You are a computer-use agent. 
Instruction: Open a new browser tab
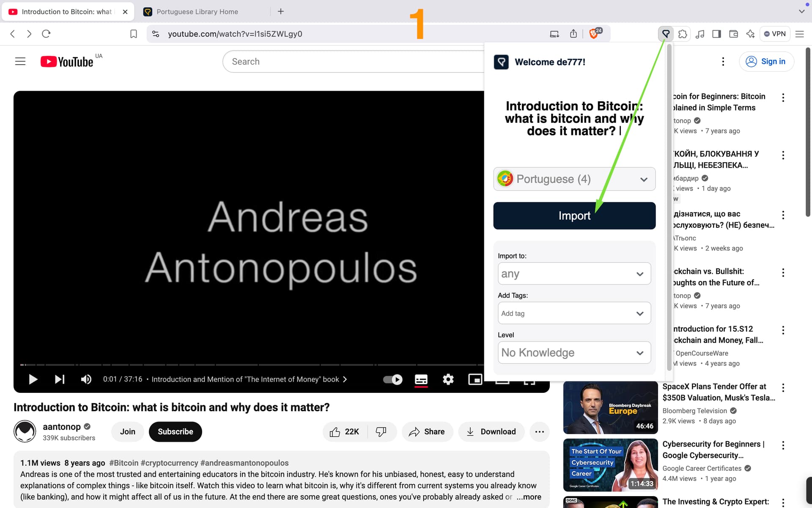tap(280, 11)
